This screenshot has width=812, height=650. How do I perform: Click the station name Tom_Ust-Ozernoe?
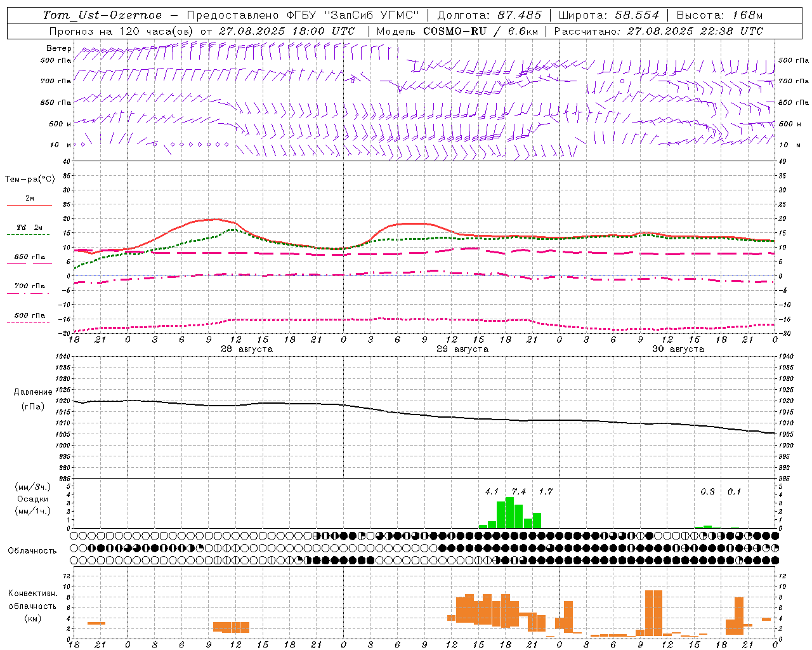click(x=102, y=15)
